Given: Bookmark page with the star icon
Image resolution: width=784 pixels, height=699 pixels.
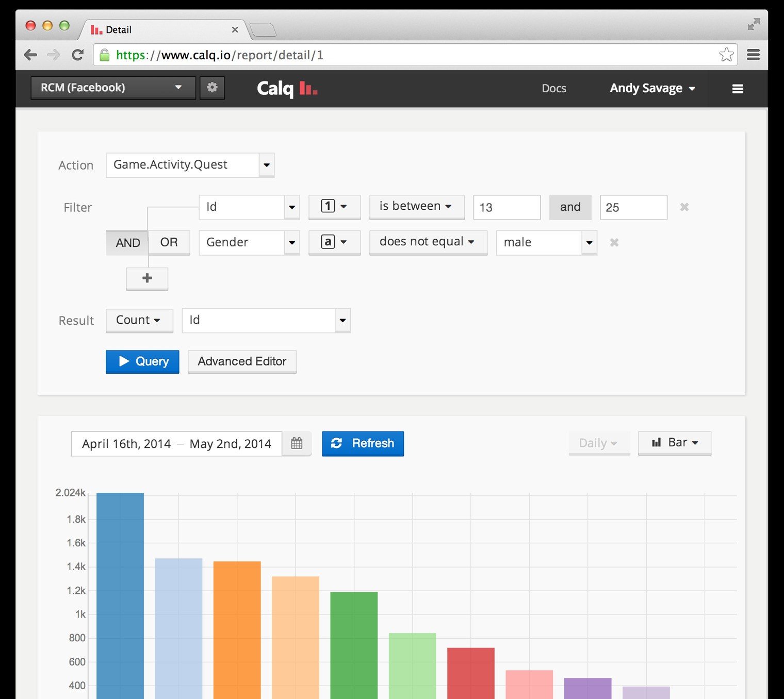Looking at the screenshot, I should click(726, 55).
